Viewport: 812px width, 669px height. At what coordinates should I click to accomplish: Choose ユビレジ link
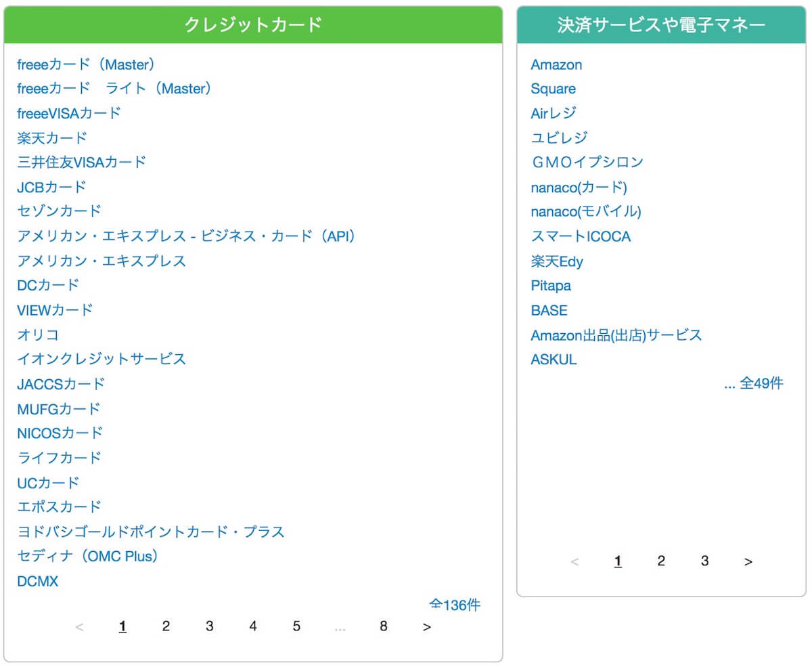559,138
